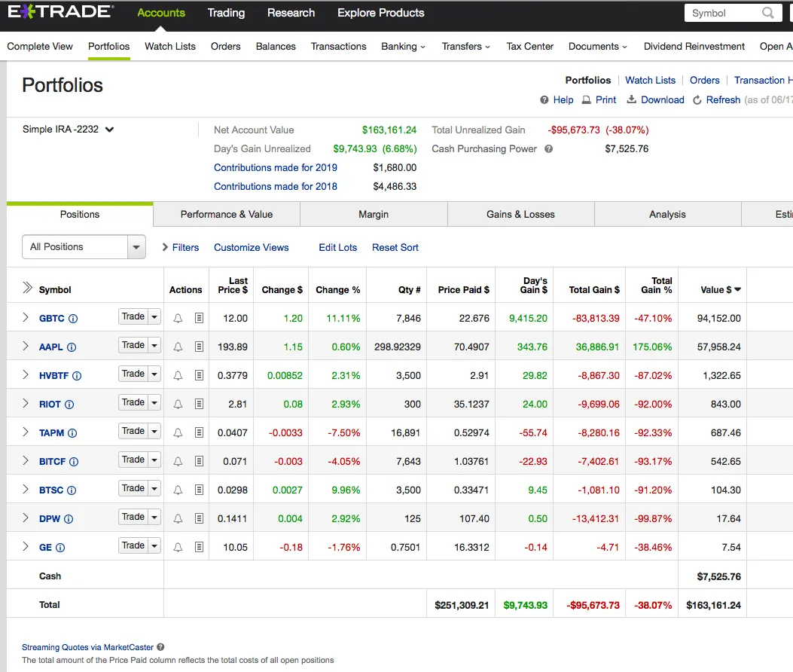This screenshot has height=672, width=793.
Task: Open RIOT notes document icon
Action: (200, 404)
